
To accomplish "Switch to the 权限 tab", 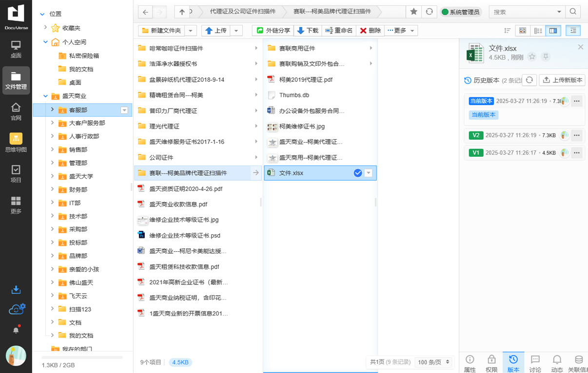I will coord(491,363).
